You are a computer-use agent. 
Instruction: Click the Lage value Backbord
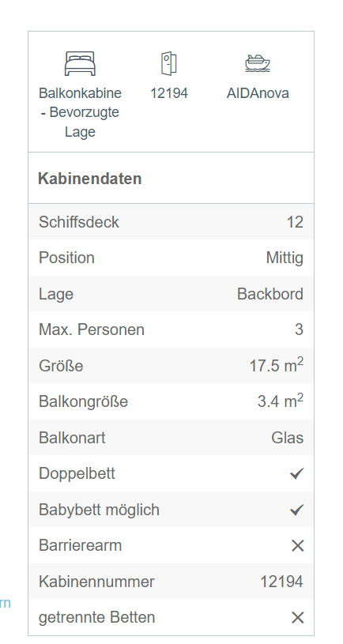point(269,294)
